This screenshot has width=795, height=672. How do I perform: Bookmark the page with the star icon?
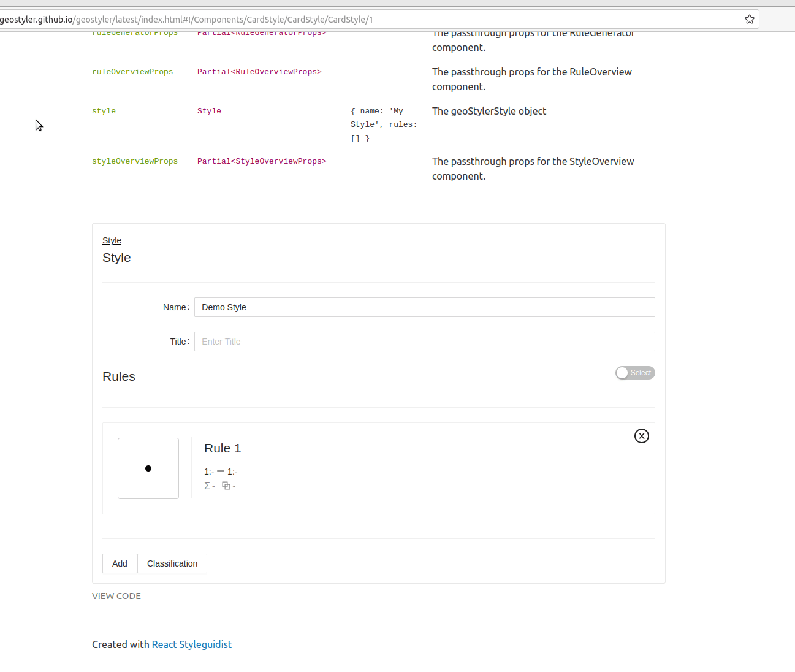[x=749, y=19]
